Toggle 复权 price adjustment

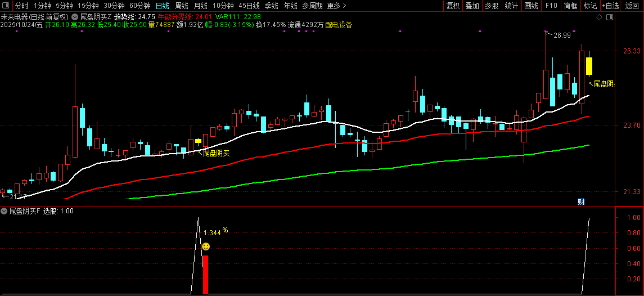pyautogui.click(x=453, y=6)
